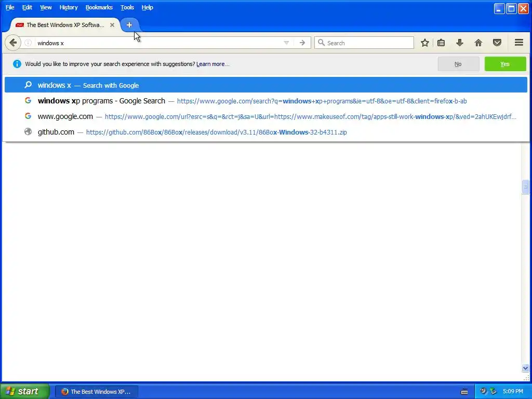Click the scrollbar down arrow
532x399 pixels.
tap(525, 368)
